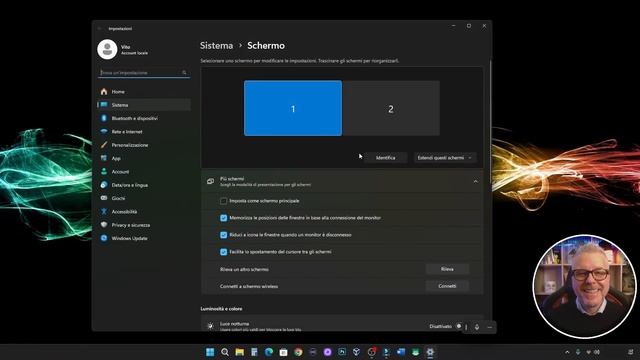Open File Explorer from the taskbar

coord(239,352)
